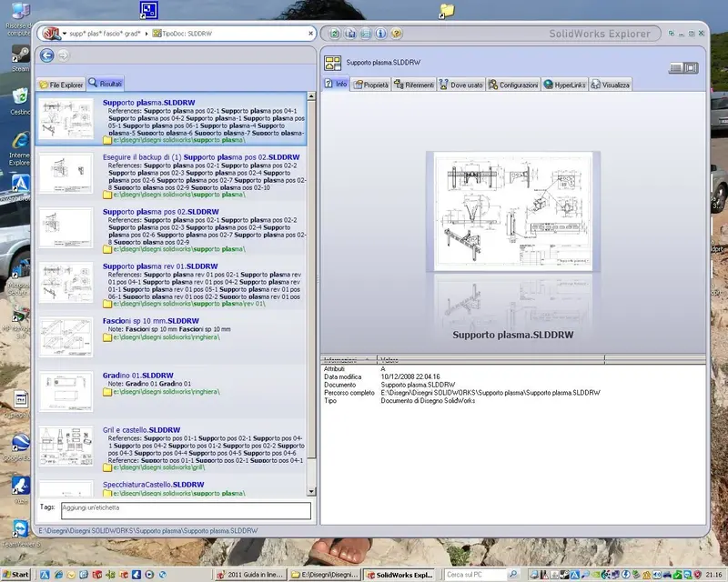Click the options list toolbar icon

(x=366, y=34)
